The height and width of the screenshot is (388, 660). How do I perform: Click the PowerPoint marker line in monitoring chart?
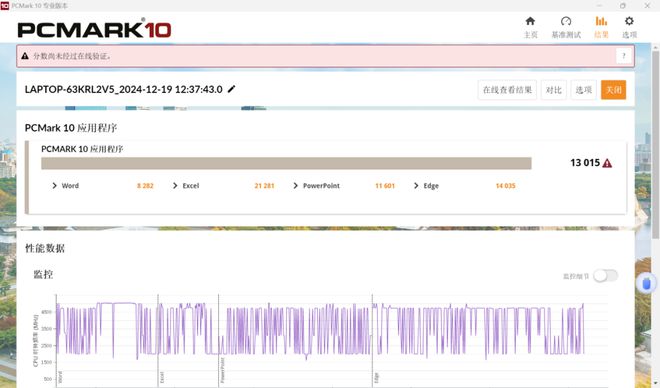[218, 339]
